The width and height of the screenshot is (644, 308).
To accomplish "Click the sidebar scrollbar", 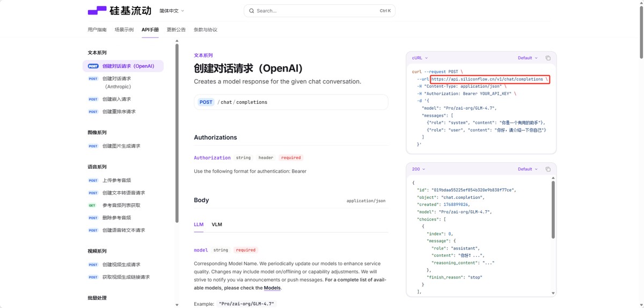I will [x=177, y=133].
